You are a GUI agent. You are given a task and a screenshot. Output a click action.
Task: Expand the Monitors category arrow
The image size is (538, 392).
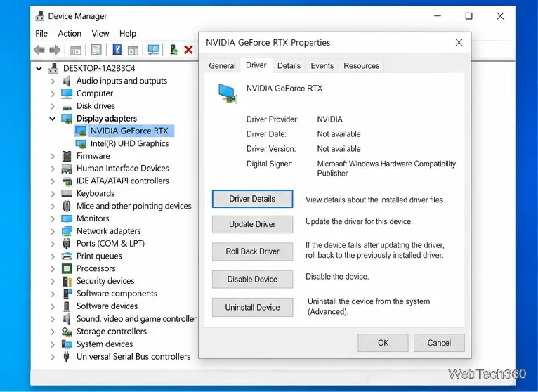click(53, 218)
